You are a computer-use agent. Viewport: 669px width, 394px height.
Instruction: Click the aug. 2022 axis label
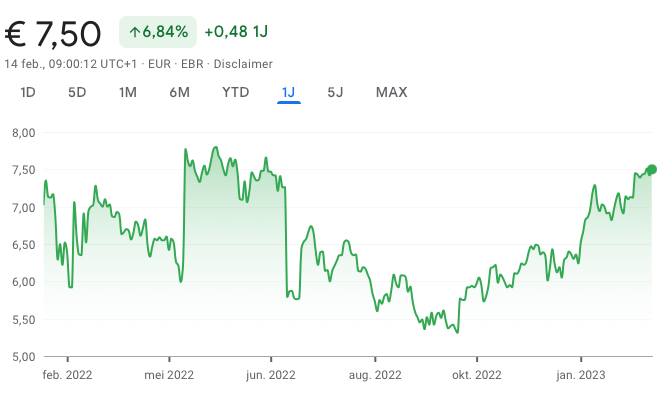pos(375,375)
